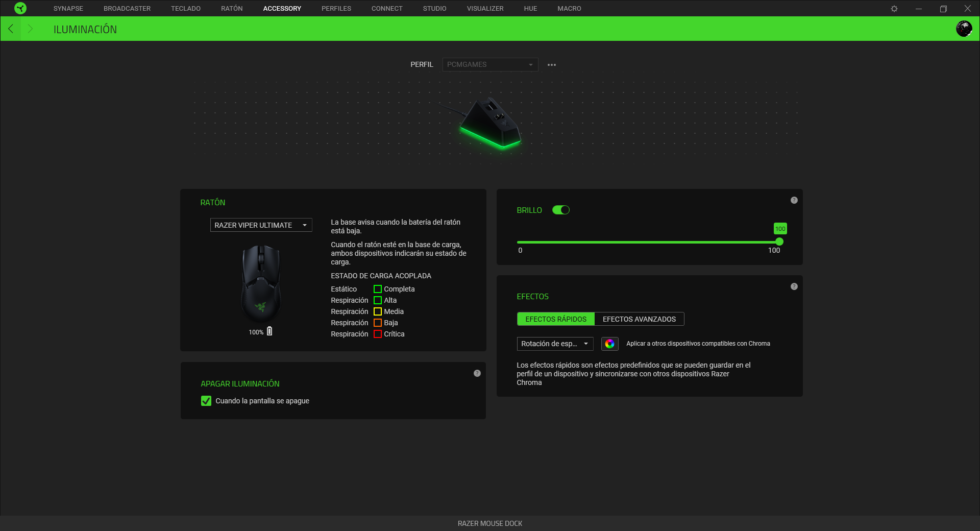980x531 pixels.
Task: Click the Iluminación page title
Action: tap(85, 29)
